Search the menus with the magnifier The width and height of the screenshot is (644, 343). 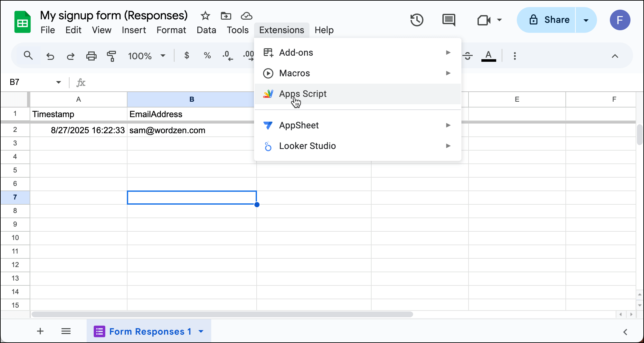[x=28, y=55]
